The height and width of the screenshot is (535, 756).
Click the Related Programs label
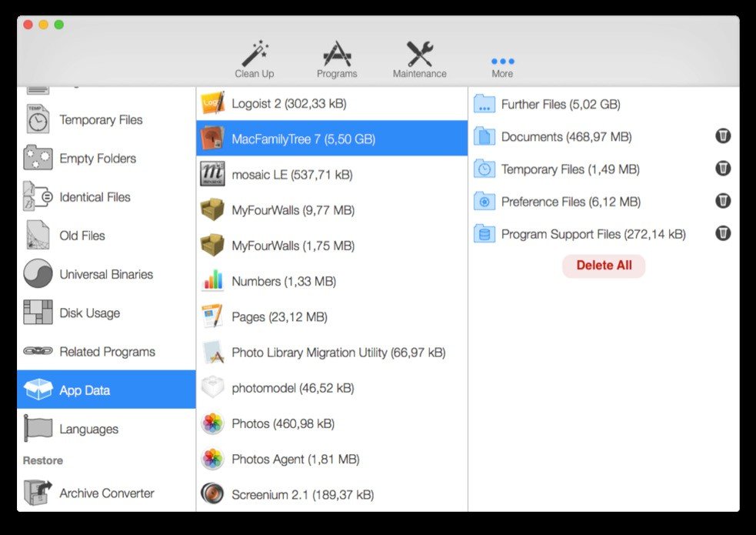(107, 352)
